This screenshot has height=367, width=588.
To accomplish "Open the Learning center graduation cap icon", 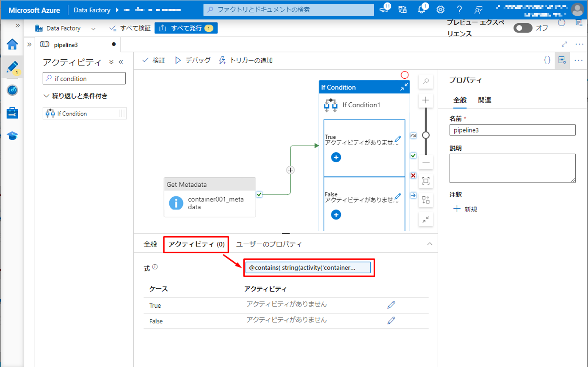I will coord(12,135).
